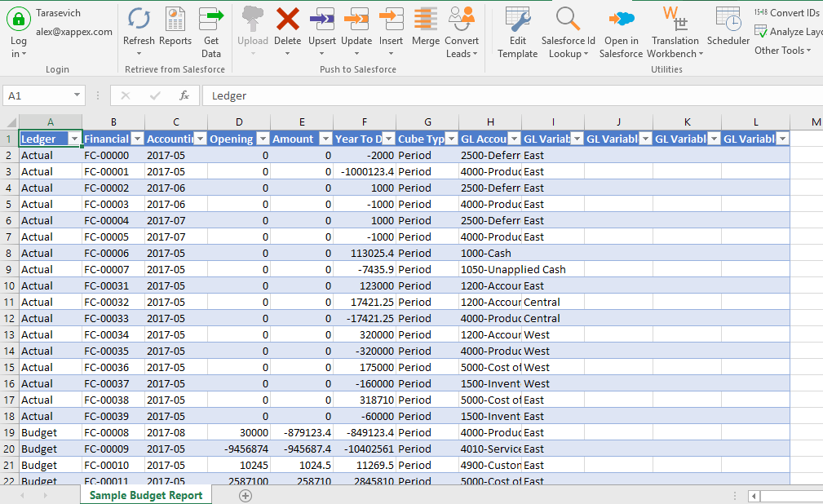Open the Ledger column filter dropdown
Screen dimensions: 823x504
pyautogui.click(x=74, y=139)
